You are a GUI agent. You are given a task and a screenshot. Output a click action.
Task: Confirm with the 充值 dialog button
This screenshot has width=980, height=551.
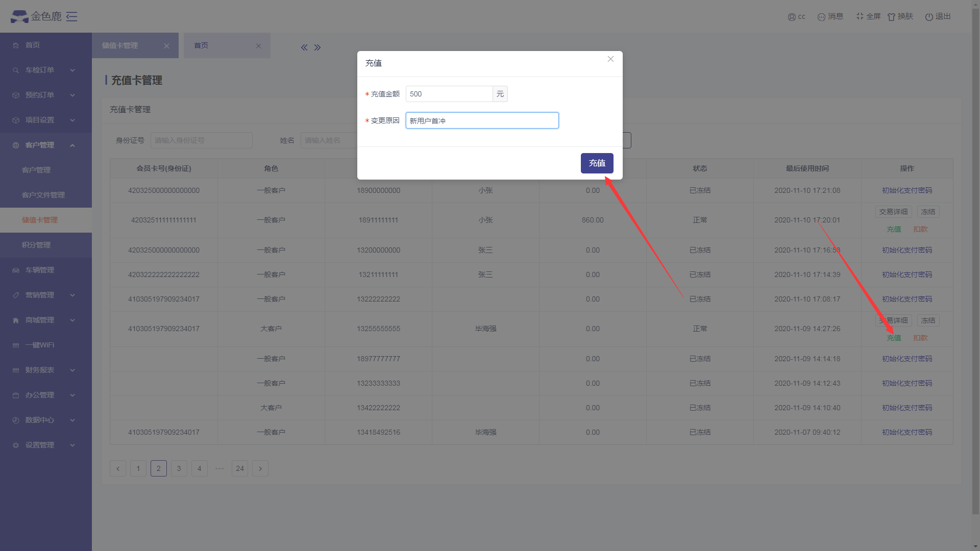click(x=597, y=163)
